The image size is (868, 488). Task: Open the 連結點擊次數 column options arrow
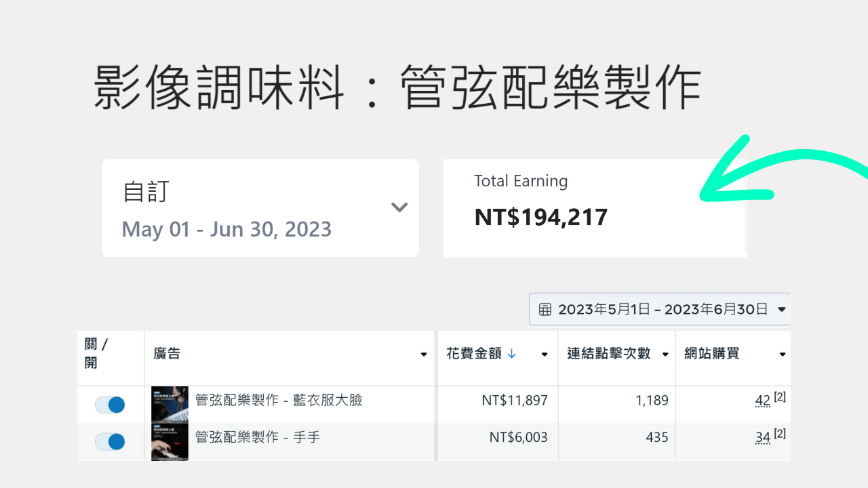click(665, 354)
